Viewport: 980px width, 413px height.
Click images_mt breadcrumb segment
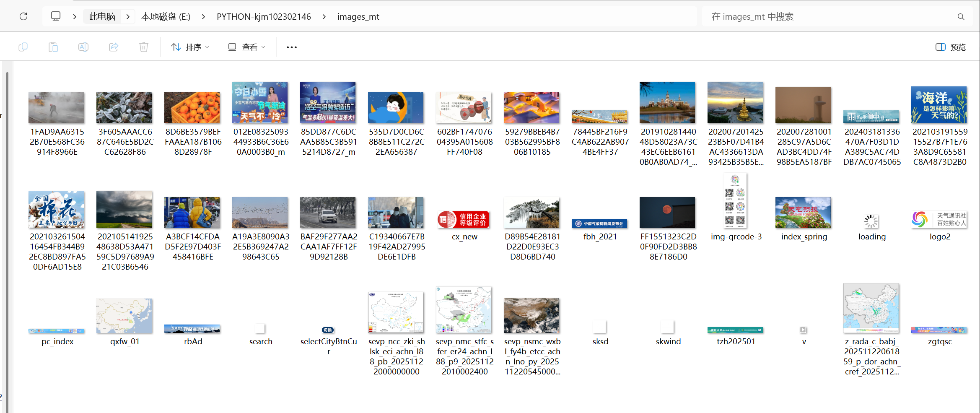[358, 17]
